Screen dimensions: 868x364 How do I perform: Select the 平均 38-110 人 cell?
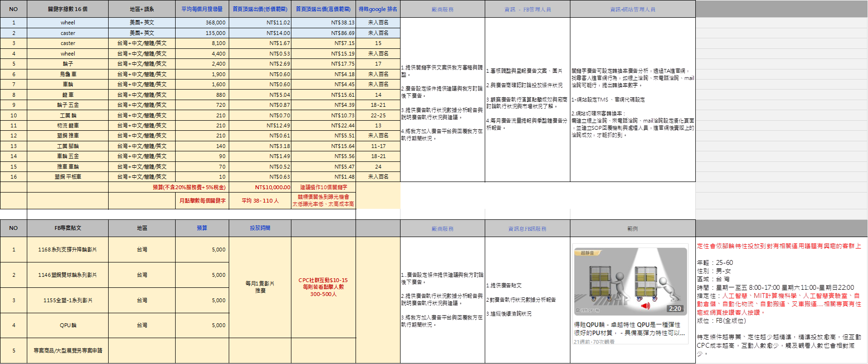click(x=260, y=201)
